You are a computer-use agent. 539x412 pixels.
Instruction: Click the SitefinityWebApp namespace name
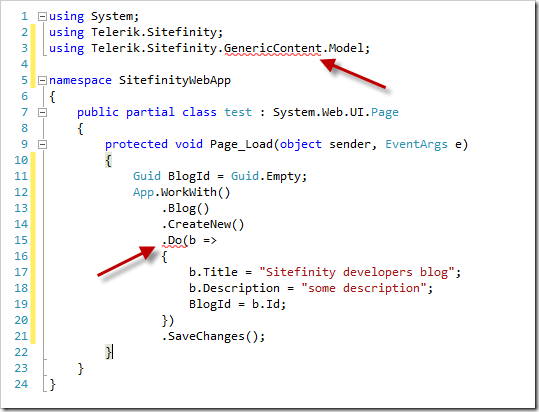click(x=175, y=80)
